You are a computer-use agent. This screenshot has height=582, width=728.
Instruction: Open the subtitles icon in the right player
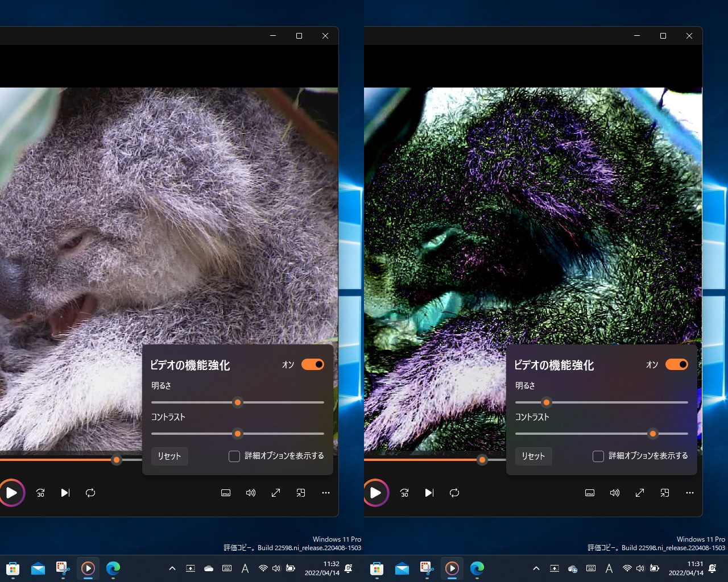click(x=590, y=493)
